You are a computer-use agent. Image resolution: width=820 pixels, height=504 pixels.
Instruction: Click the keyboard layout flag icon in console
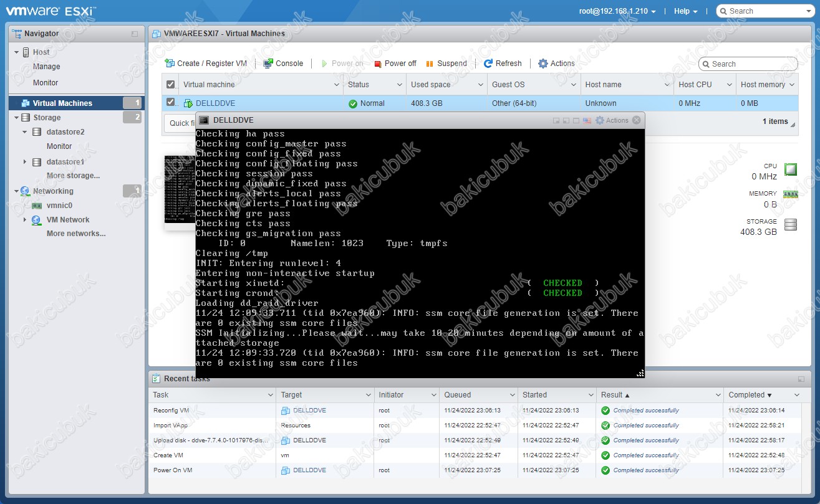click(x=587, y=120)
